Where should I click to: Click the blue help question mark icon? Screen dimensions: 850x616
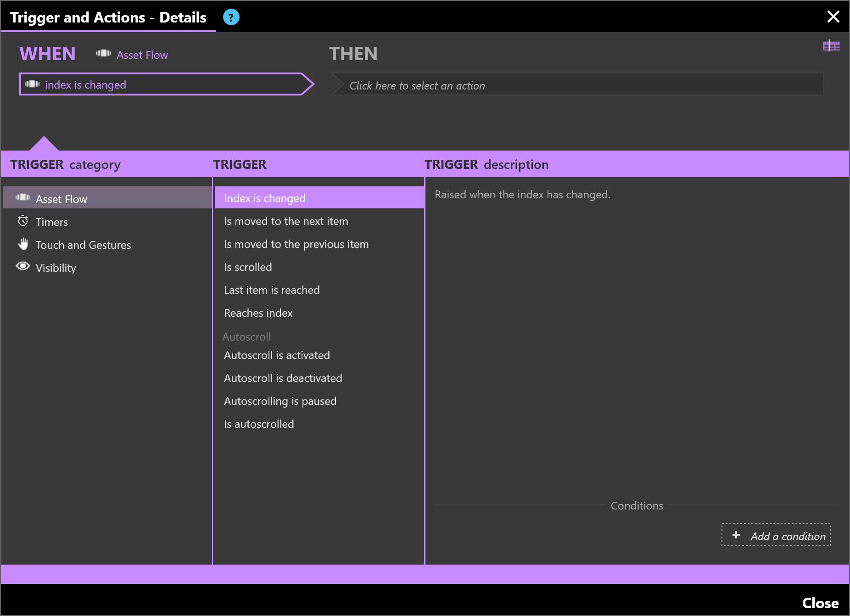pos(231,17)
